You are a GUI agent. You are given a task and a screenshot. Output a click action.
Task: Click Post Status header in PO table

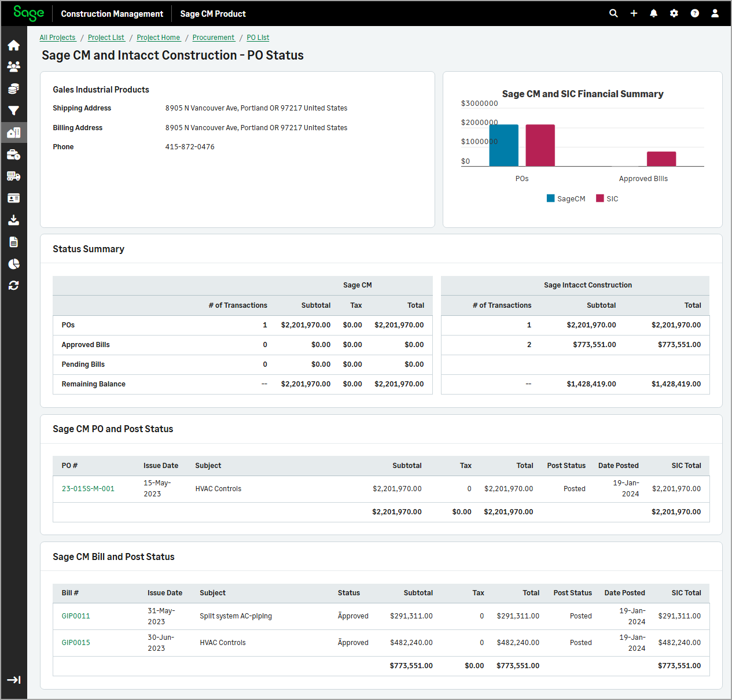click(567, 466)
